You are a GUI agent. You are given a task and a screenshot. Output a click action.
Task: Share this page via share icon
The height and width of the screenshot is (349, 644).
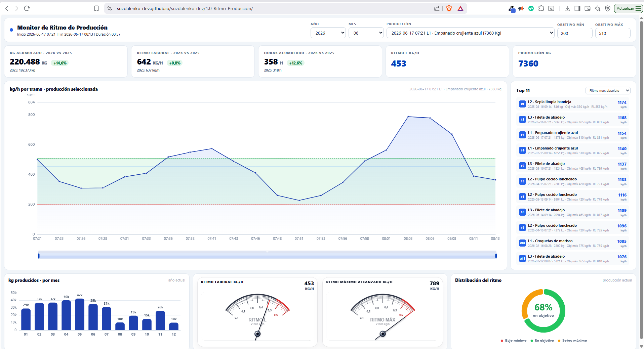coord(437,8)
